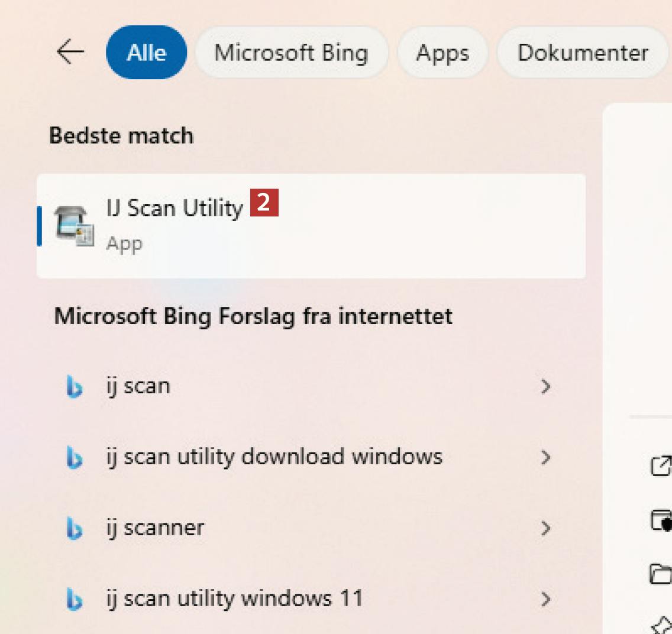Expand chevron for "ij scan utility windows 11"

pos(545,600)
